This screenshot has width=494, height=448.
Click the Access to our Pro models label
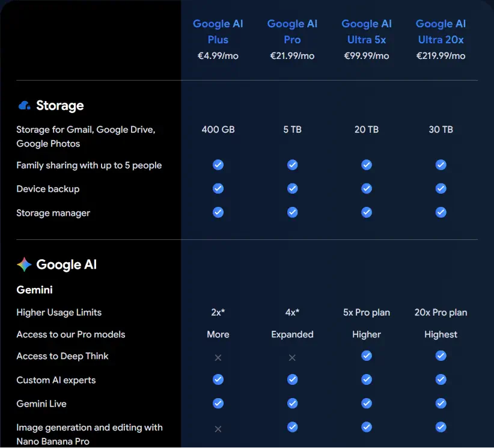[x=70, y=334]
